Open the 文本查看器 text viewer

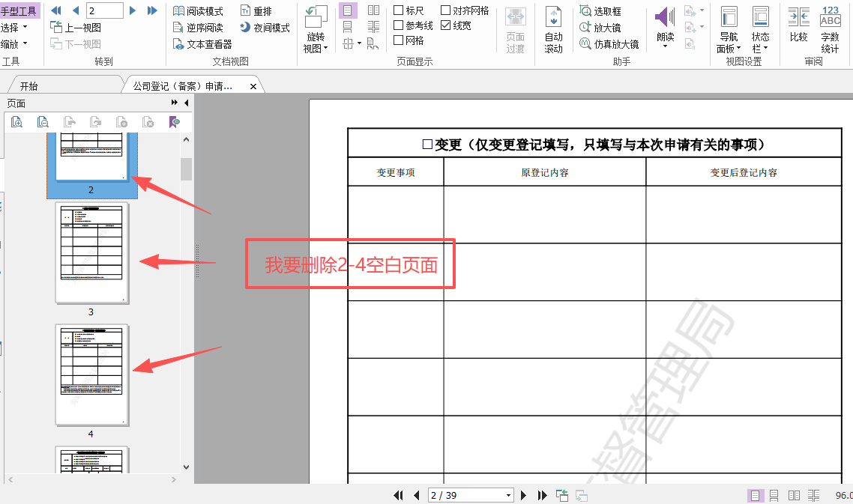click(x=202, y=44)
